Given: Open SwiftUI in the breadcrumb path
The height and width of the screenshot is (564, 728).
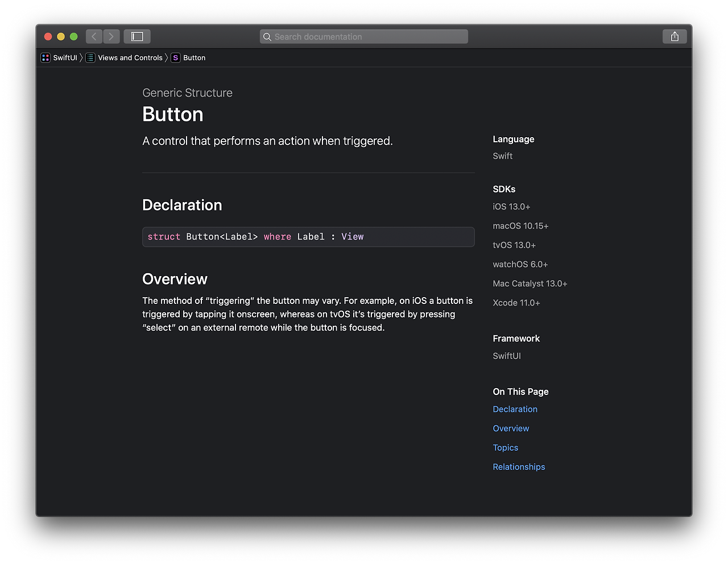Looking at the screenshot, I should tap(65, 57).
